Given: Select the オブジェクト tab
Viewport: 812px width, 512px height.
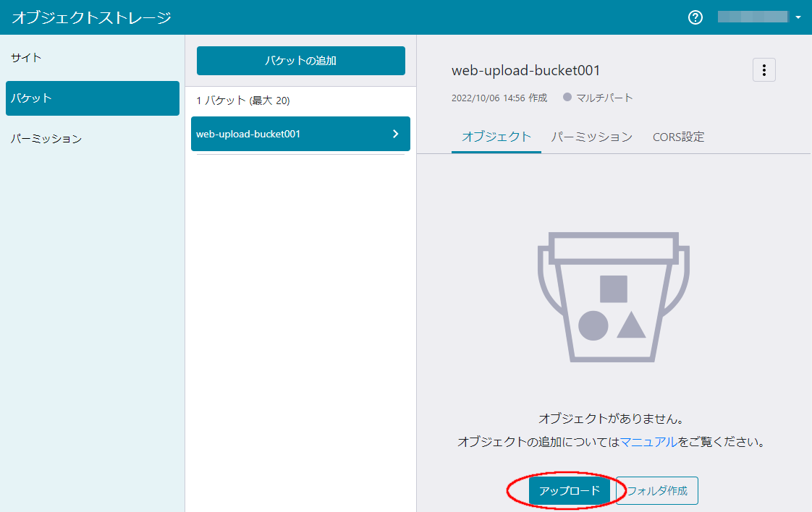Looking at the screenshot, I should (496, 136).
